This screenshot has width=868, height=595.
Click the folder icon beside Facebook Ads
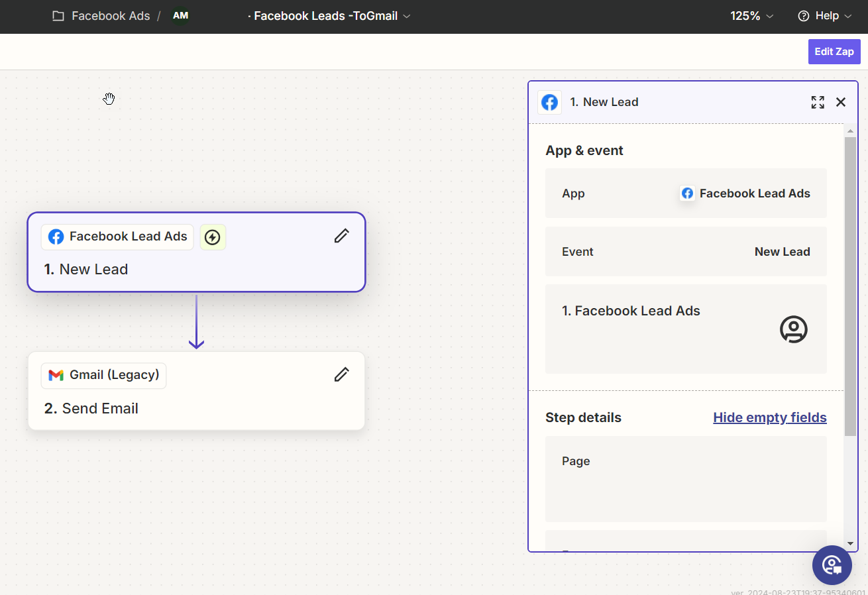[x=58, y=16]
